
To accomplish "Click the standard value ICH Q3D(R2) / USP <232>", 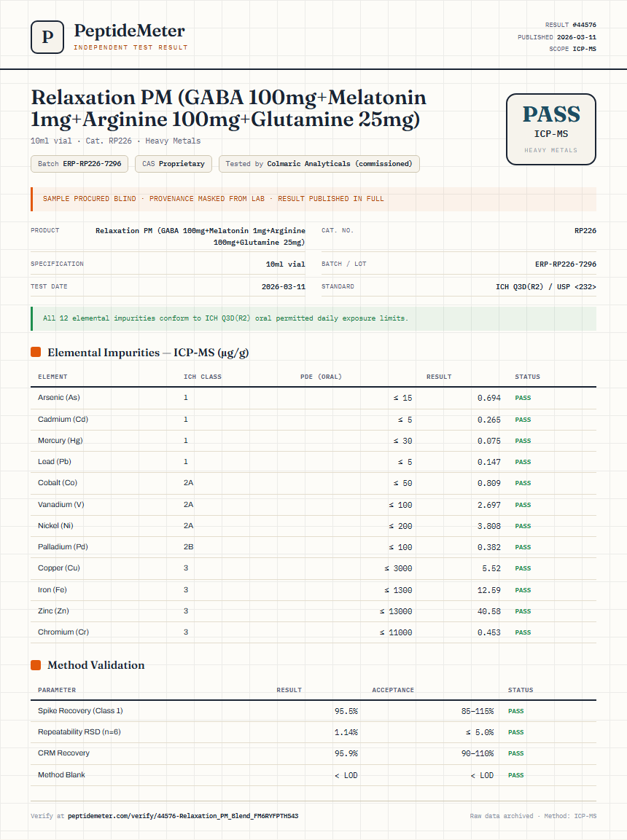I will (545, 286).
